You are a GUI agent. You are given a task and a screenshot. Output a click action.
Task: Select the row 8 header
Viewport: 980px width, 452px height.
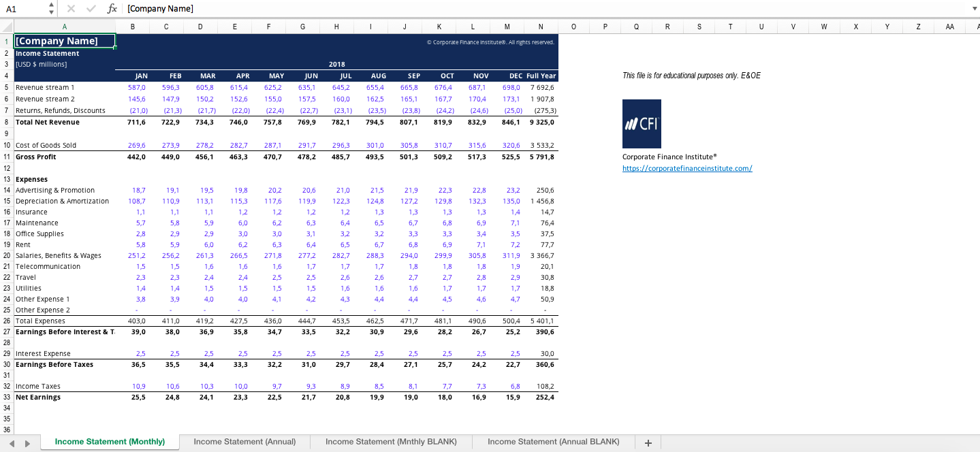[5, 122]
